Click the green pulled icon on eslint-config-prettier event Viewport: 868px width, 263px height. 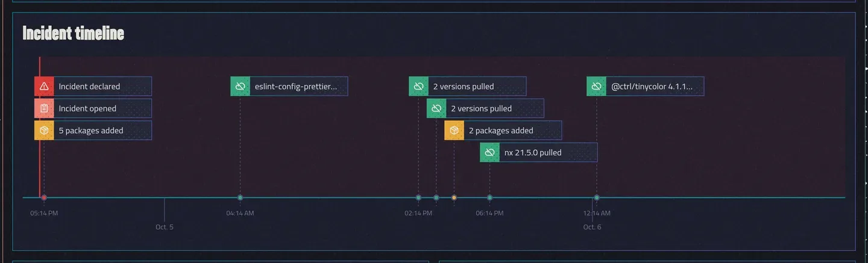[x=240, y=86]
